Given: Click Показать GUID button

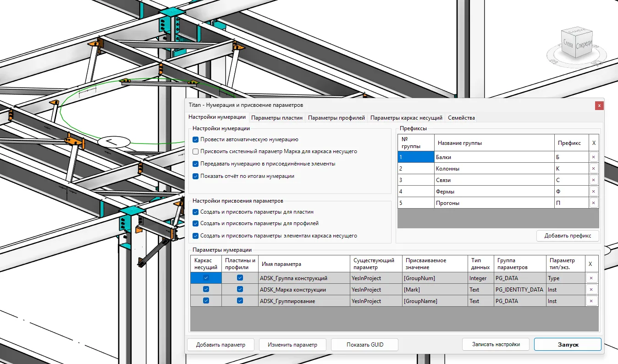Looking at the screenshot, I should click(364, 345).
